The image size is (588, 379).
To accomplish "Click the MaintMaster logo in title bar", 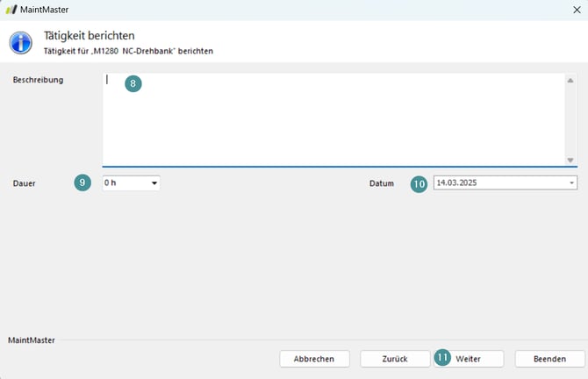I will 11,10.
